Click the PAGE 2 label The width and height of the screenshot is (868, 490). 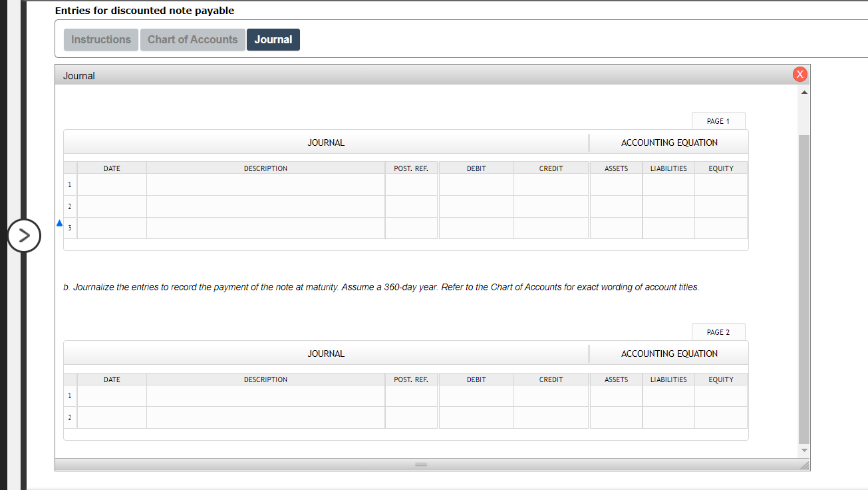pyautogui.click(x=718, y=332)
